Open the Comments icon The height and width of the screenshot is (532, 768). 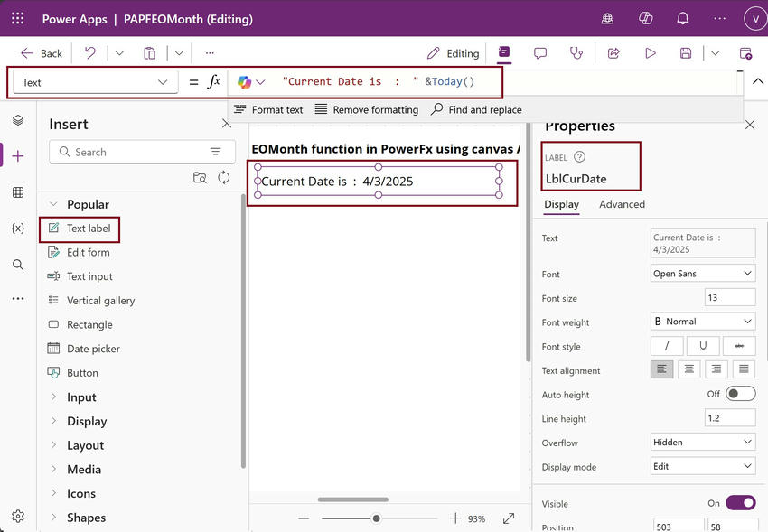coord(540,53)
